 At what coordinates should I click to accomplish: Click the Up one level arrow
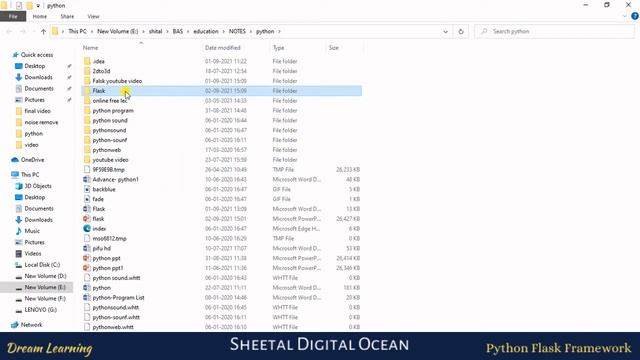click(x=43, y=31)
